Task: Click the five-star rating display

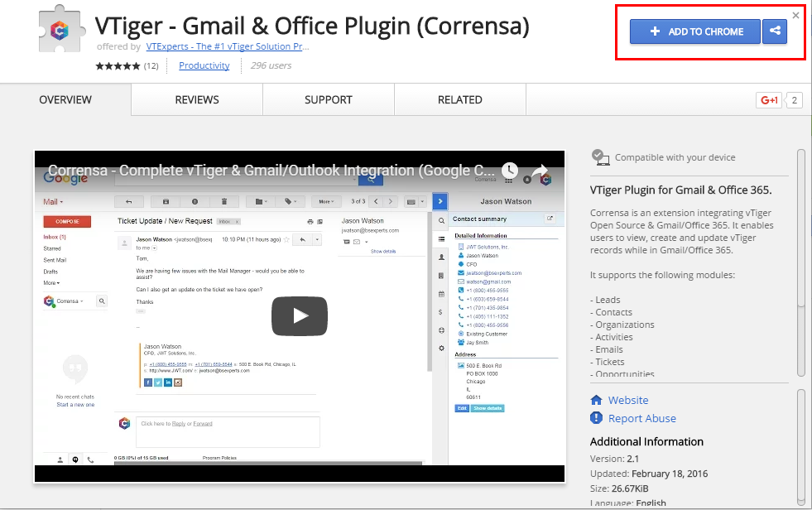Action: tap(118, 65)
